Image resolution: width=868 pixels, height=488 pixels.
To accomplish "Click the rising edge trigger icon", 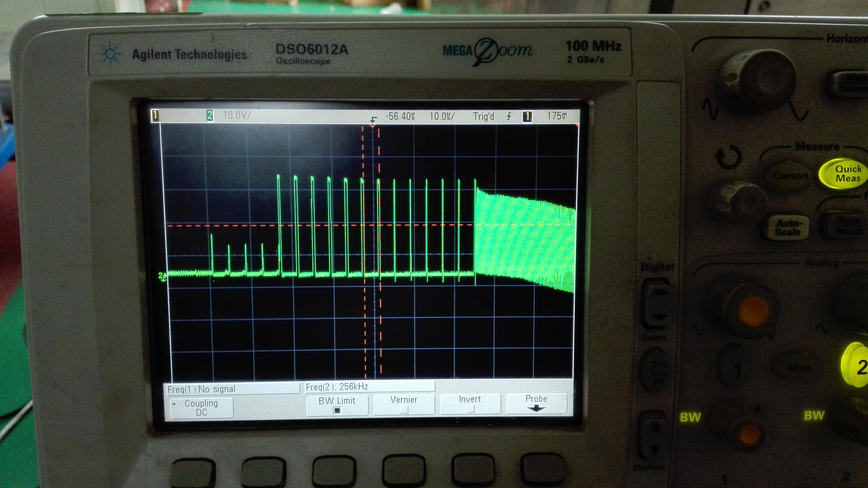I will 509,117.
